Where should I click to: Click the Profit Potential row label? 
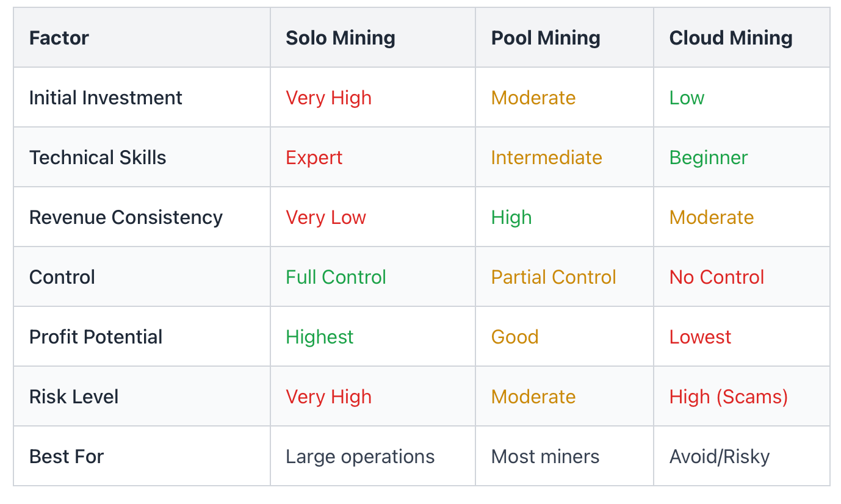coord(96,337)
